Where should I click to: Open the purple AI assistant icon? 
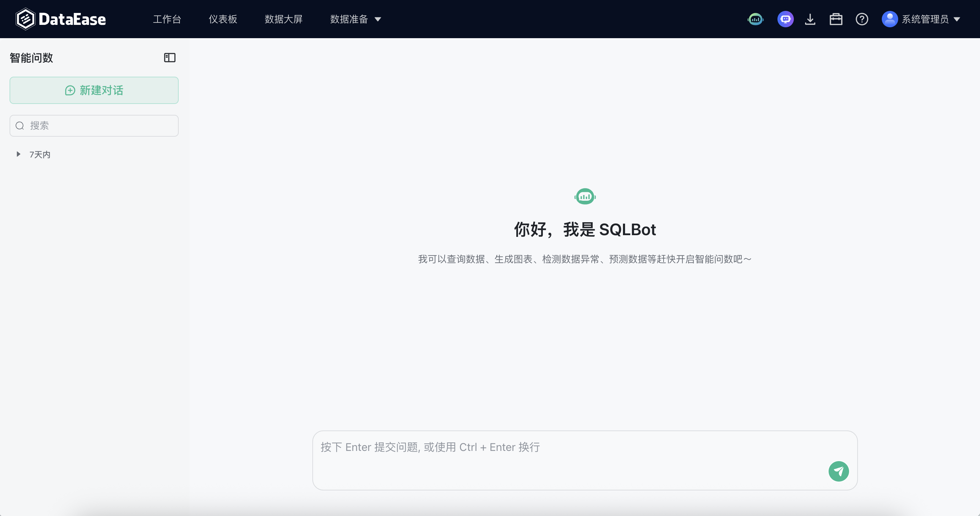pyautogui.click(x=785, y=19)
